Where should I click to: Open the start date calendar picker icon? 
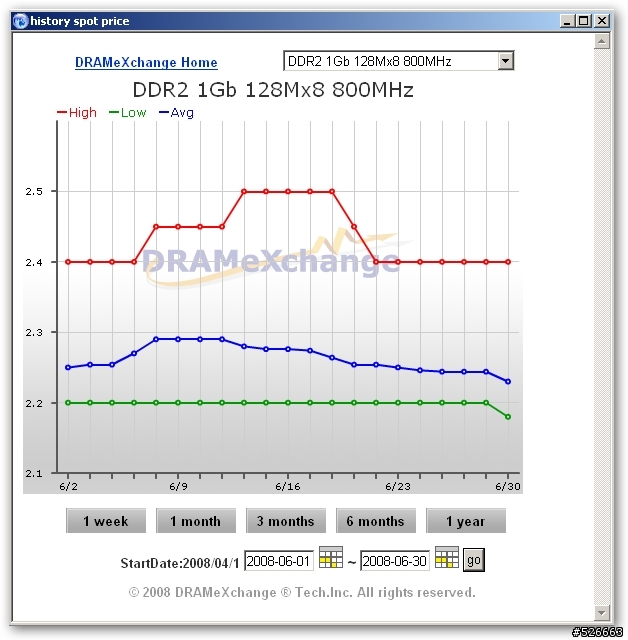coord(331,558)
